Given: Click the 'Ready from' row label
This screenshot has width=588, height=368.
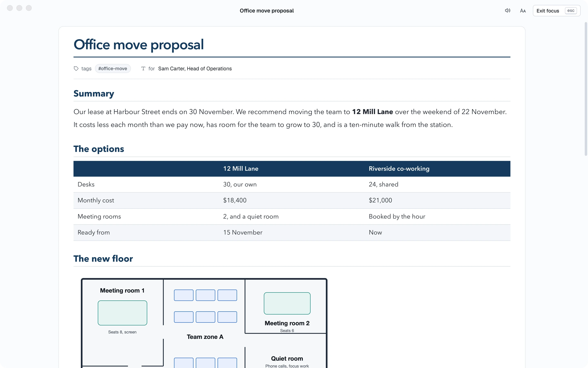Looking at the screenshot, I should pos(94,232).
